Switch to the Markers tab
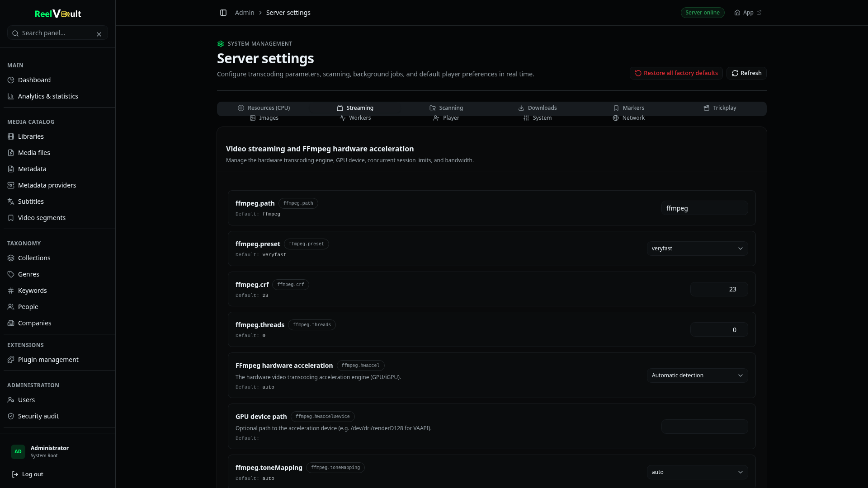The height and width of the screenshot is (488, 868). click(x=628, y=108)
